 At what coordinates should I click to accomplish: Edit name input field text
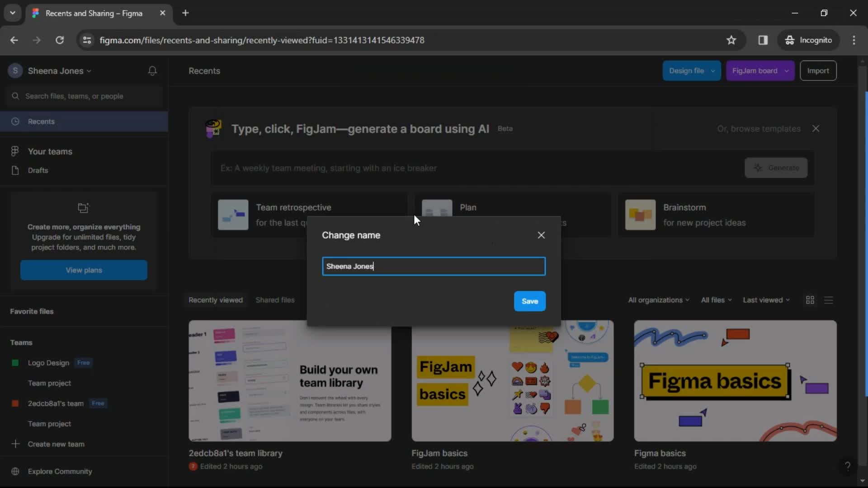tap(434, 266)
